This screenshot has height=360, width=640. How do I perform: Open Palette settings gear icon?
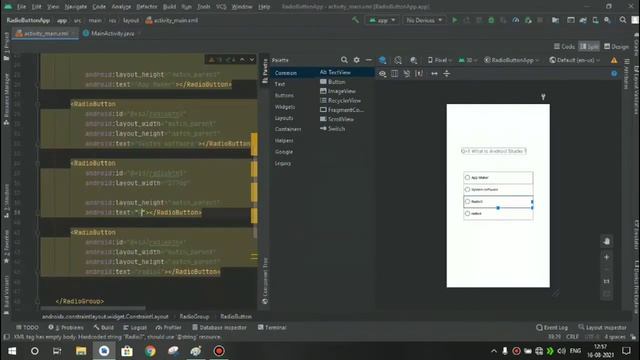356,60
